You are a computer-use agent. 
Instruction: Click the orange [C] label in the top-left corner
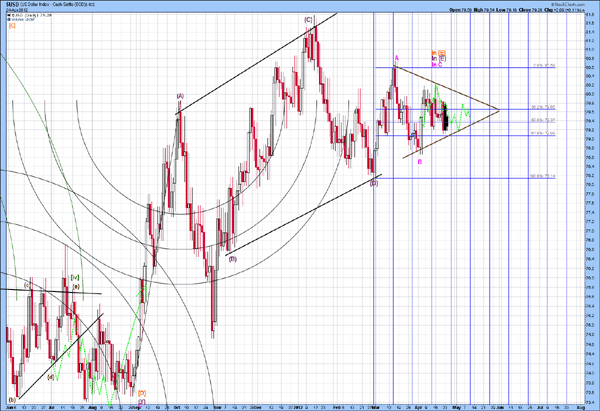pos(12,26)
